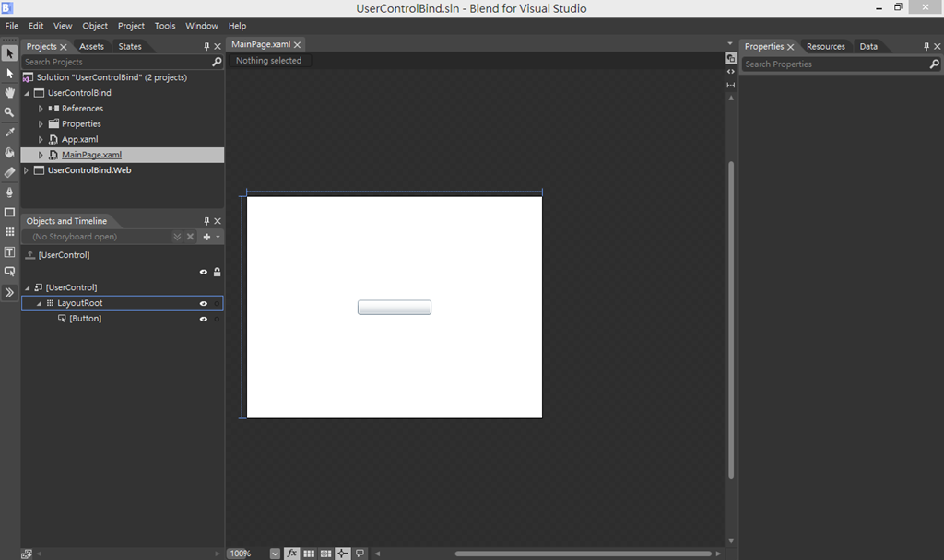Collapse the [UserControl] object tree
The image size is (944, 560).
click(27, 287)
